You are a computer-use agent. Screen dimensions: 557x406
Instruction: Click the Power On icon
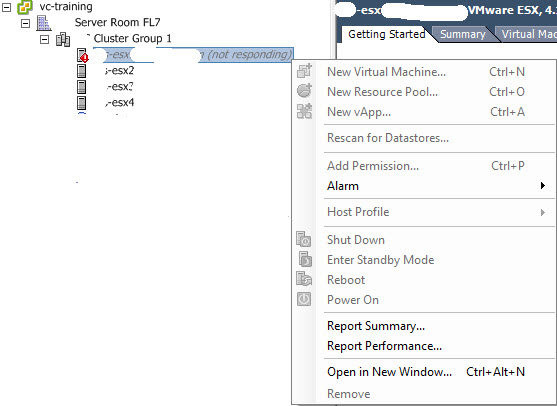304,299
